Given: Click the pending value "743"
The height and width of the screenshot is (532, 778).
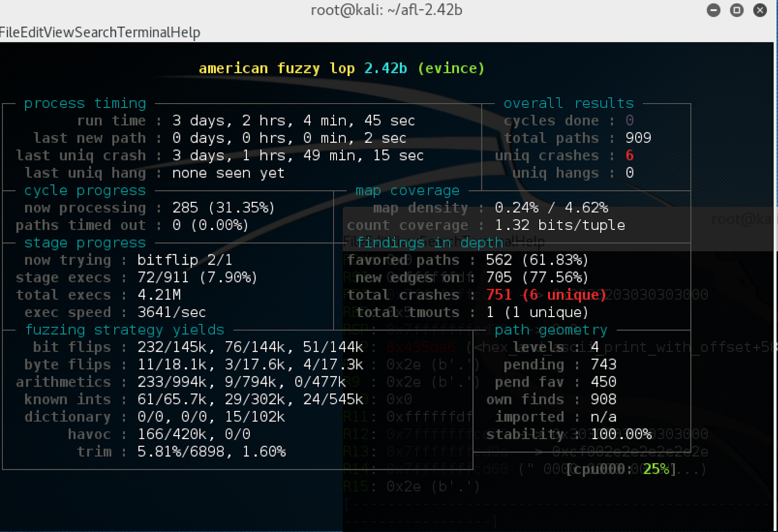Looking at the screenshot, I should point(603,365).
